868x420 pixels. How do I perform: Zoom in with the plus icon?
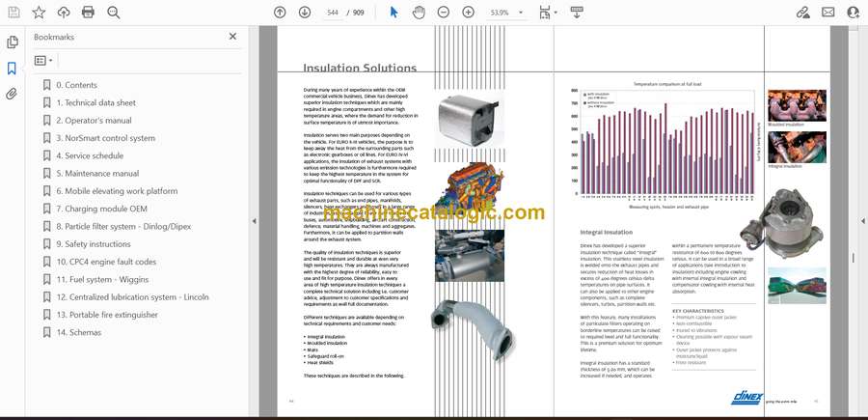pos(469,13)
